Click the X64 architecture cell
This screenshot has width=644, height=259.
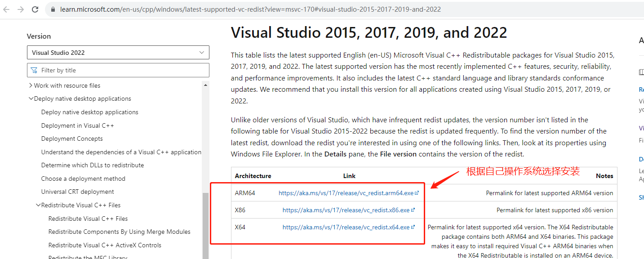[x=240, y=227]
